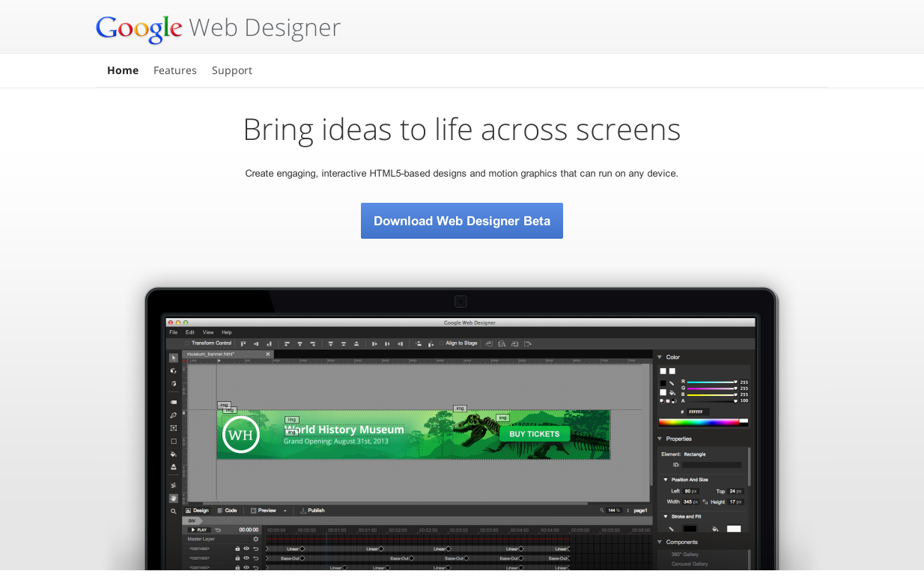924x583 pixels.
Task: Select the Rectangle shape tool
Action: pos(174,441)
